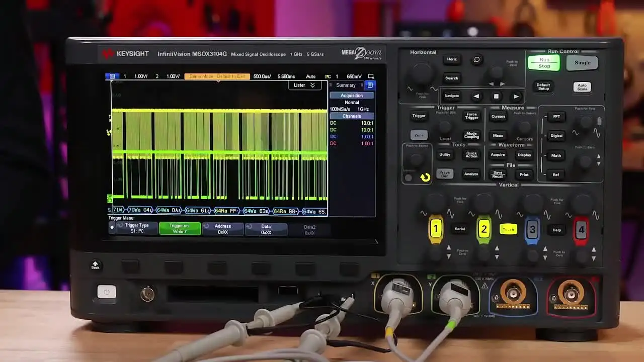Screen dimensions: 644x362
Task: Tap the Navigate key
Action: click(452, 96)
